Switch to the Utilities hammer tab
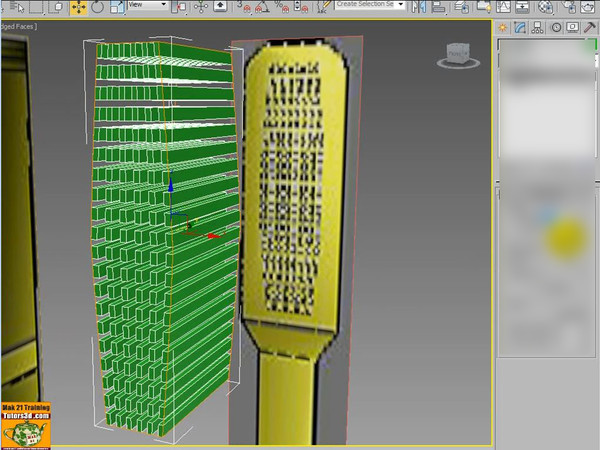This screenshot has height=450, width=600. [590, 28]
